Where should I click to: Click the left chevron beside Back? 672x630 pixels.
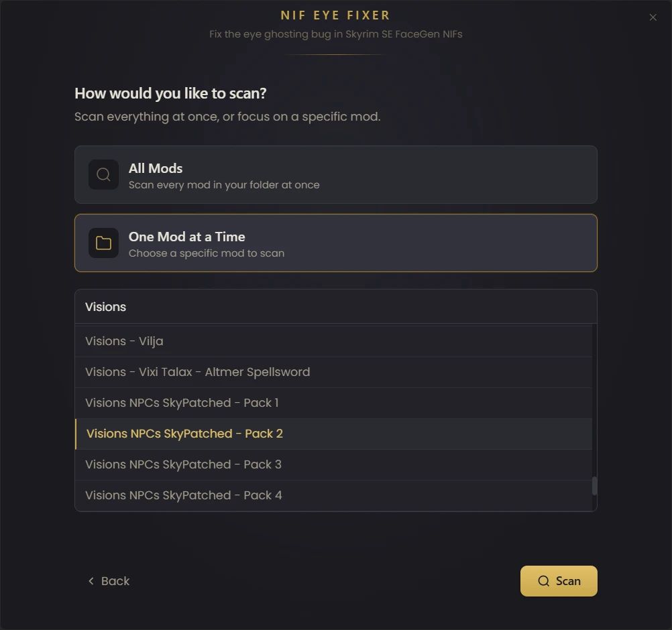[x=91, y=581]
